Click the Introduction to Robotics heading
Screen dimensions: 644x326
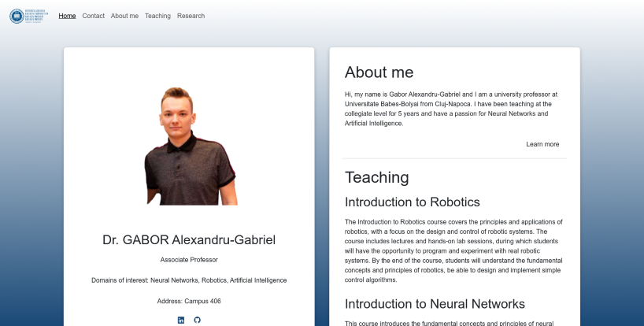pos(413,202)
